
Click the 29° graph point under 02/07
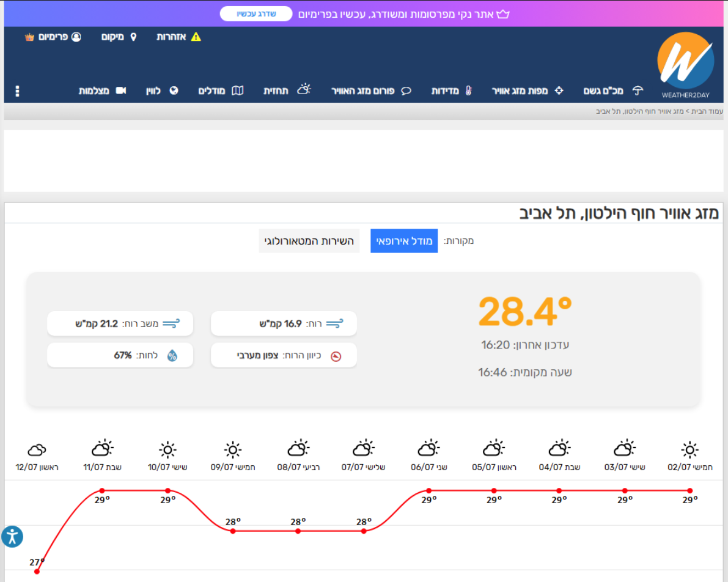tap(690, 490)
